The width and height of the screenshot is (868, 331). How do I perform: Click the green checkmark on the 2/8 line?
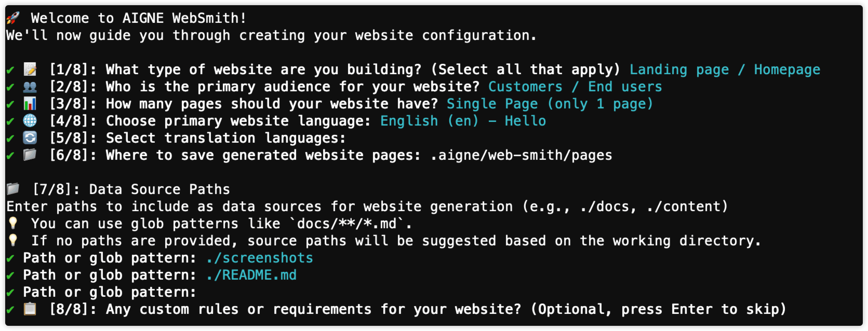click(x=10, y=87)
